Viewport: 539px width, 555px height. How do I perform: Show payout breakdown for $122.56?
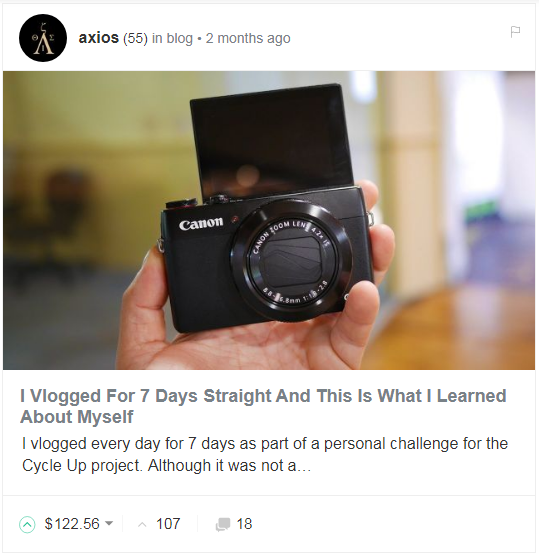pyautogui.click(x=72, y=524)
